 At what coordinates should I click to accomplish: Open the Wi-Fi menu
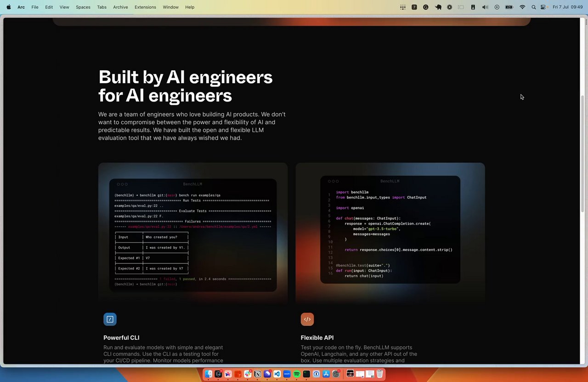pyautogui.click(x=522, y=7)
